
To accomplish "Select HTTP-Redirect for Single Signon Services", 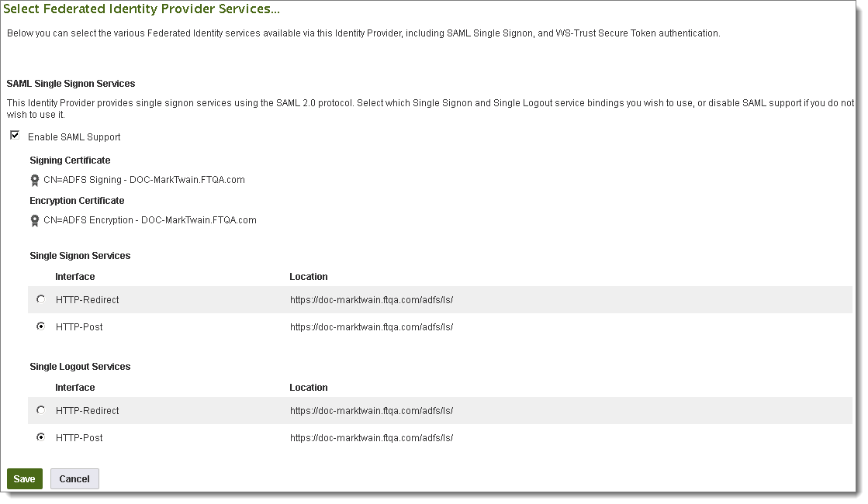I will pos(40,299).
